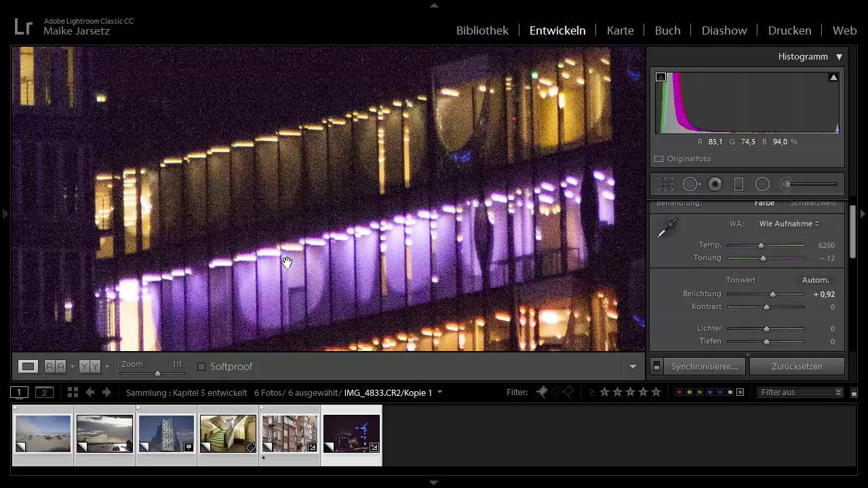The height and width of the screenshot is (488, 868).
Task: Click the Lightroom Lr logo
Action: tap(23, 26)
